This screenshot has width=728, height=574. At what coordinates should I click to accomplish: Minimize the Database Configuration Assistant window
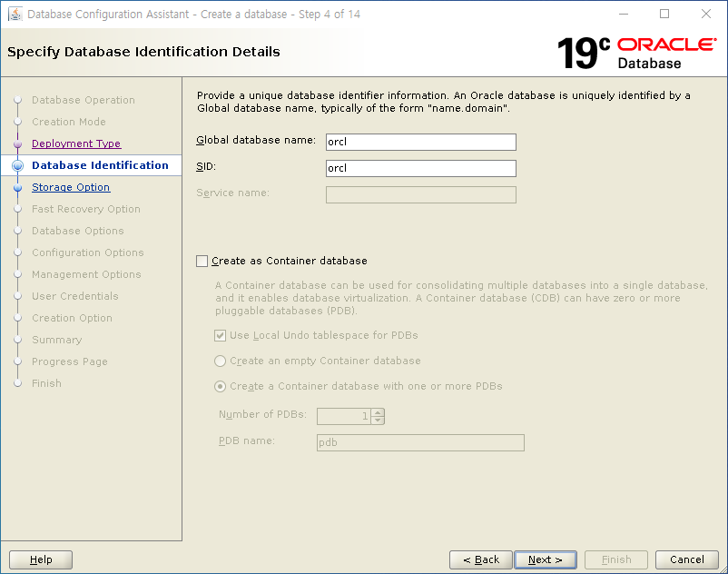pos(624,15)
